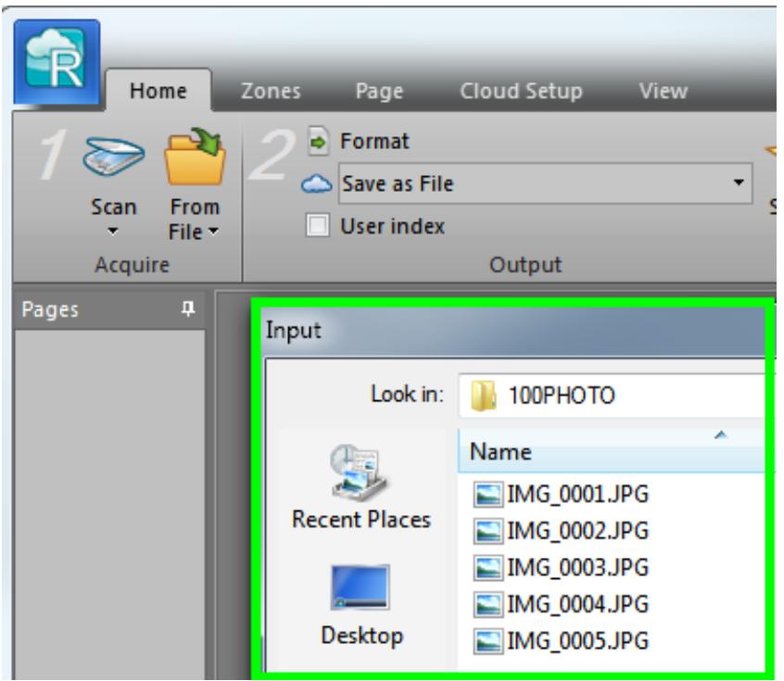Click the cloud icon beside Save as File

[317, 184]
